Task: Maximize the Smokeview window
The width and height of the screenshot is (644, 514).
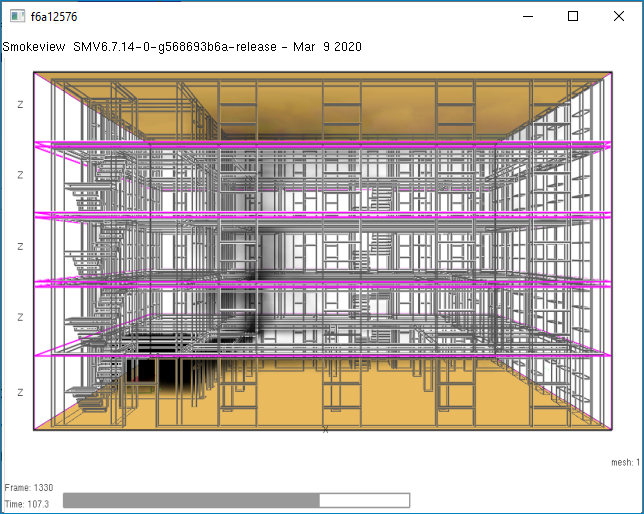Action: point(573,16)
